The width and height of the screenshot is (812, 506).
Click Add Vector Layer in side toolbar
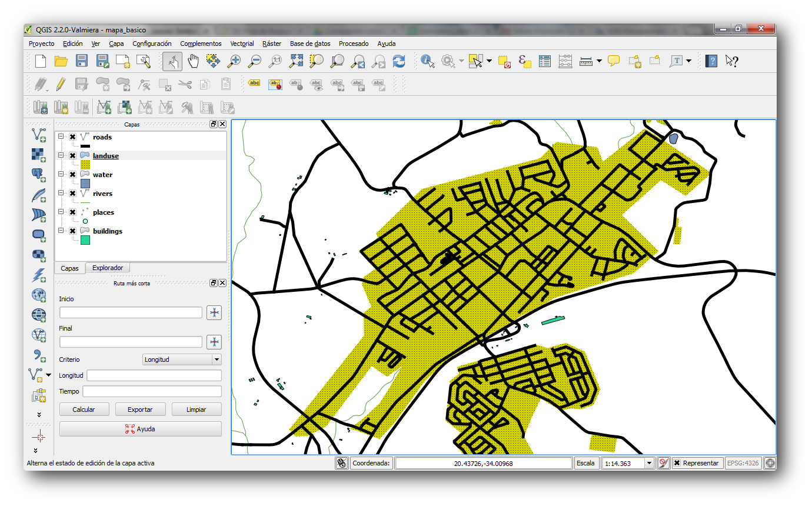[x=39, y=135]
